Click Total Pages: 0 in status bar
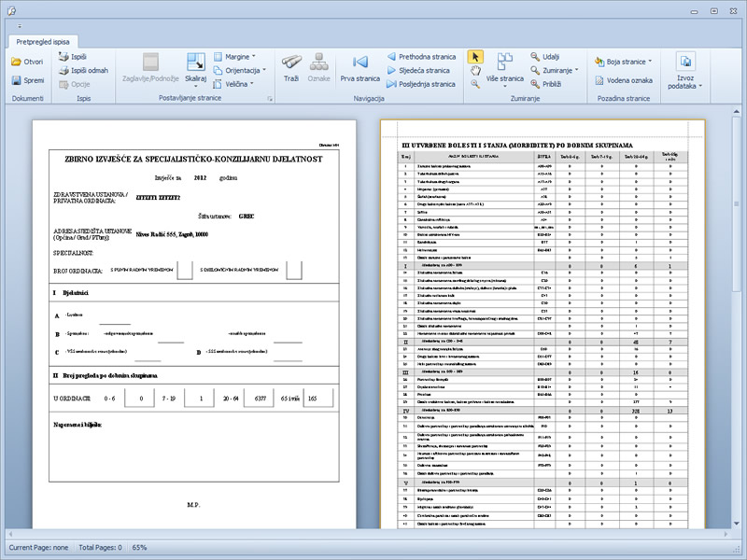The height and width of the screenshot is (560, 747). [100, 548]
